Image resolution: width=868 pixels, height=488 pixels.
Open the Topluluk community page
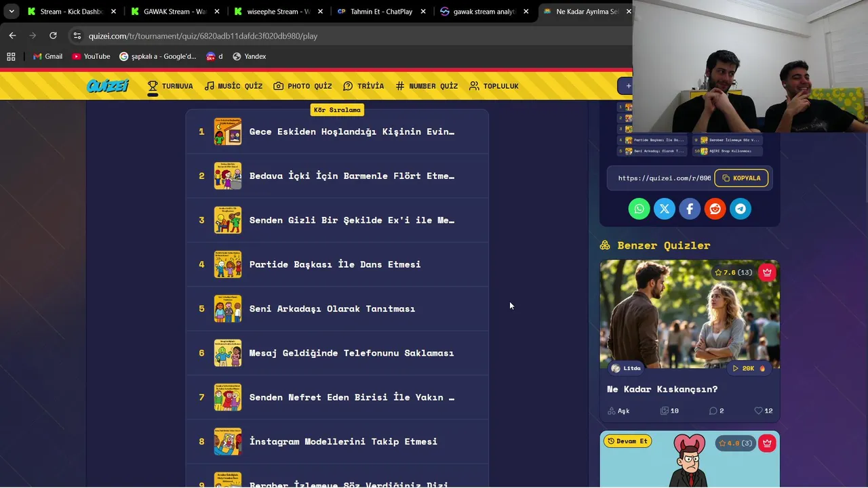[x=494, y=86]
